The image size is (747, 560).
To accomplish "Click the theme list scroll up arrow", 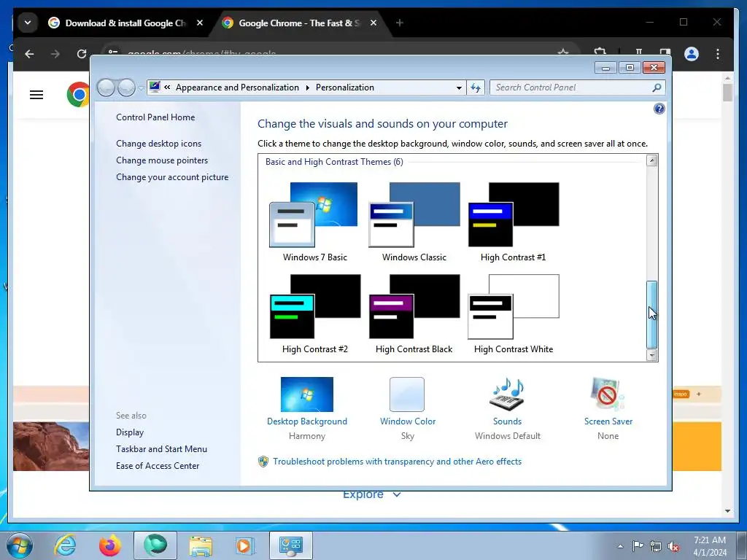I will 651,160.
